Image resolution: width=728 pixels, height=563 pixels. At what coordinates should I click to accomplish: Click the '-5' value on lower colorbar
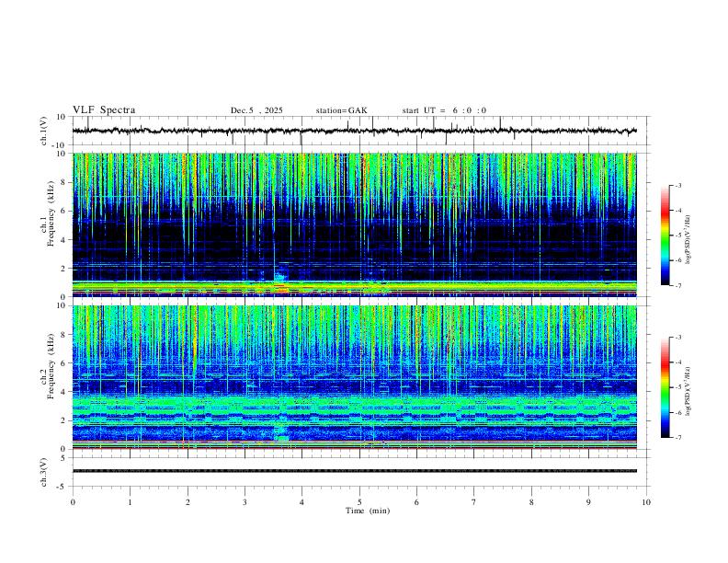pyautogui.click(x=677, y=387)
